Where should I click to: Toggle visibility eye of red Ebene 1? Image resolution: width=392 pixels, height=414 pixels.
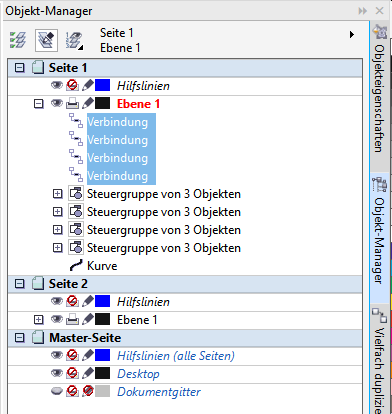pyautogui.click(x=57, y=104)
